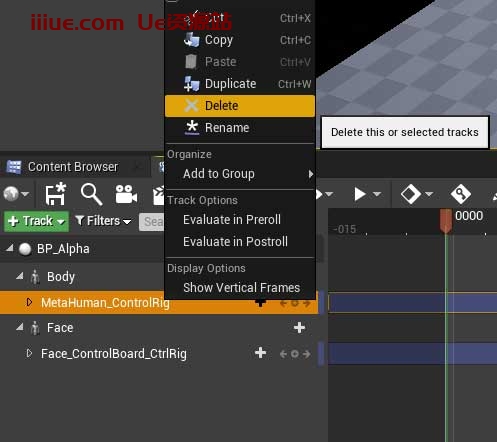Open the green Track dropdown
Viewport: 497px width, 442px height.
(36, 221)
